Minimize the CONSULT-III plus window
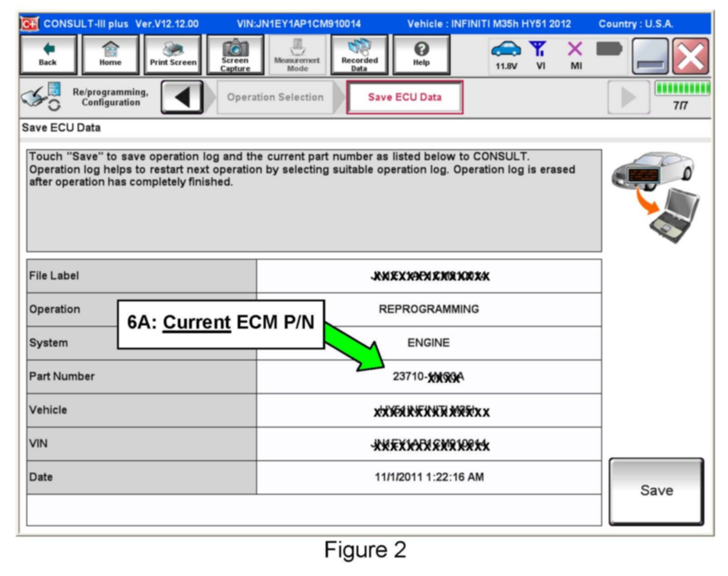The width and height of the screenshot is (728, 576). (650, 57)
